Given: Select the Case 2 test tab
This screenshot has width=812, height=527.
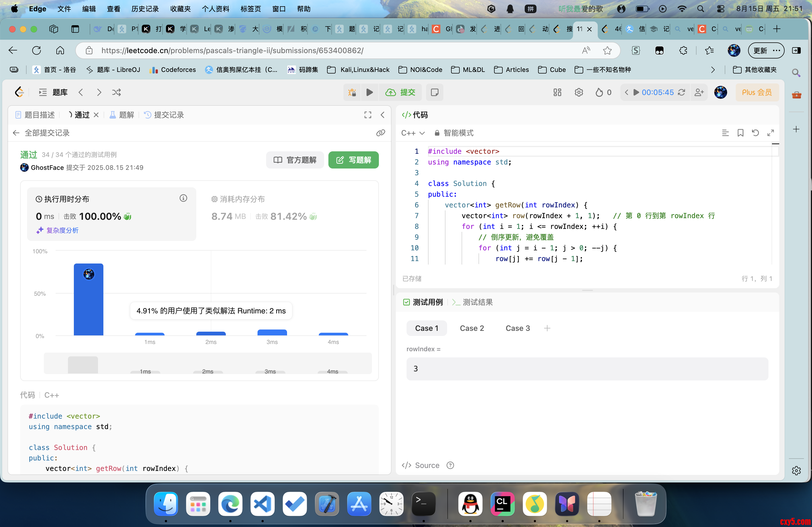Looking at the screenshot, I should click(x=472, y=328).
